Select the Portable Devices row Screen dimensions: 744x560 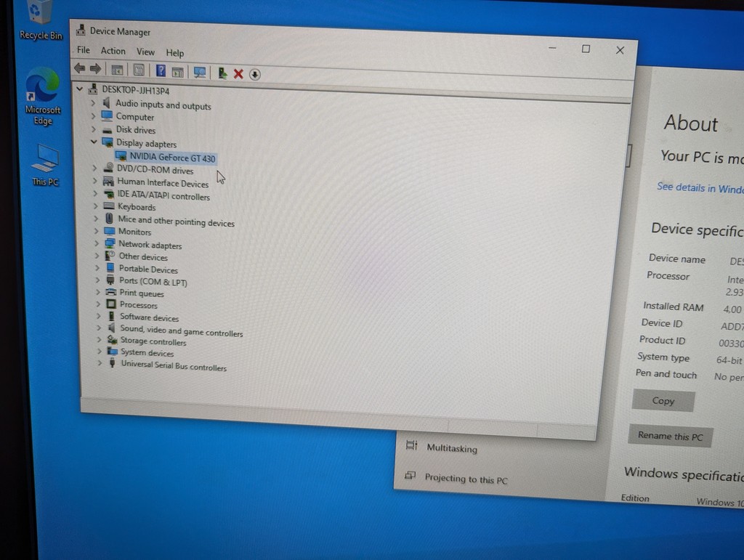[x=148, y=269]
